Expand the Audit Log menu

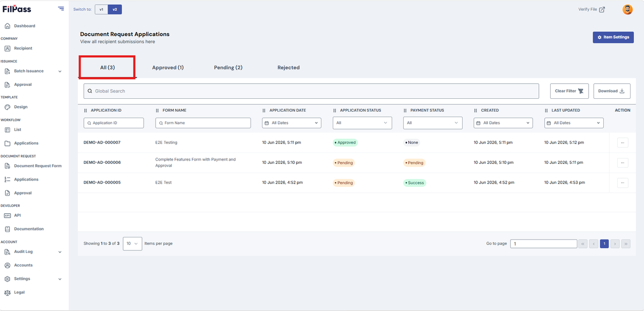pyautogui.click(x=34, y=251)
